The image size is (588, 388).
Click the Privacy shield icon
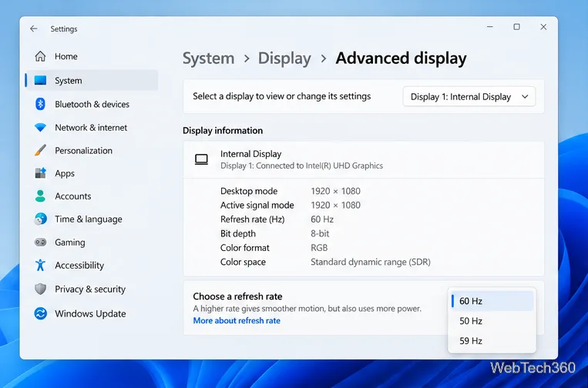(x=40, y=289)
